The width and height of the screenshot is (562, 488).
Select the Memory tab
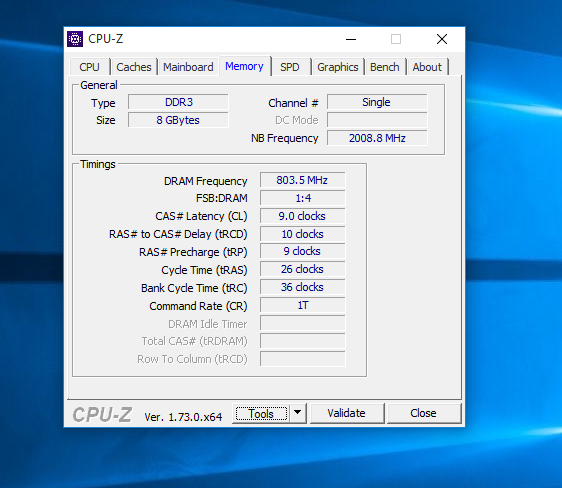(x=244, y=66)
